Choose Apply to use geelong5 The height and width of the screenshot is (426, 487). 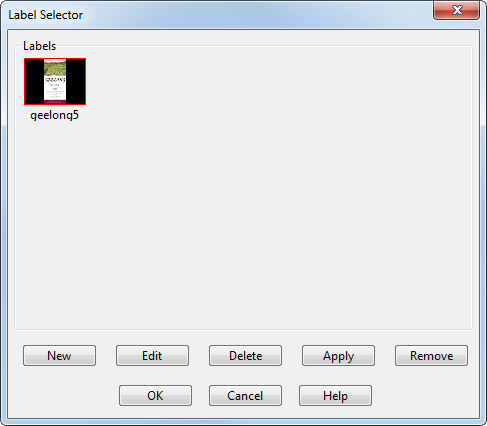coord(338,356)
